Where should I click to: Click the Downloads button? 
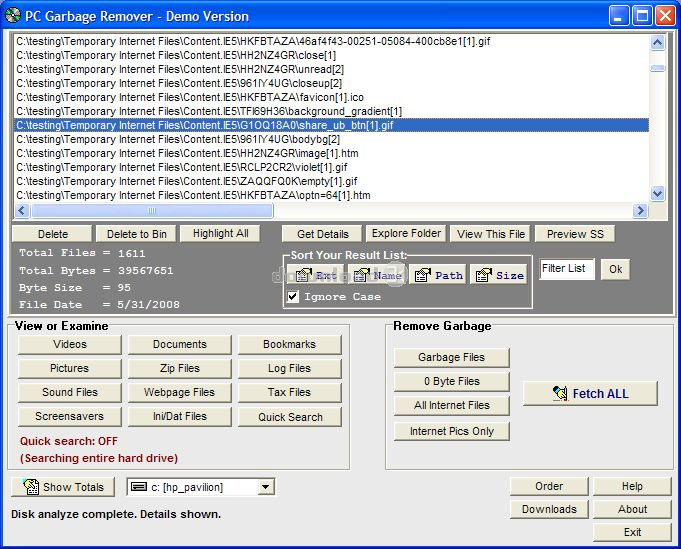(x=549, y=509)
